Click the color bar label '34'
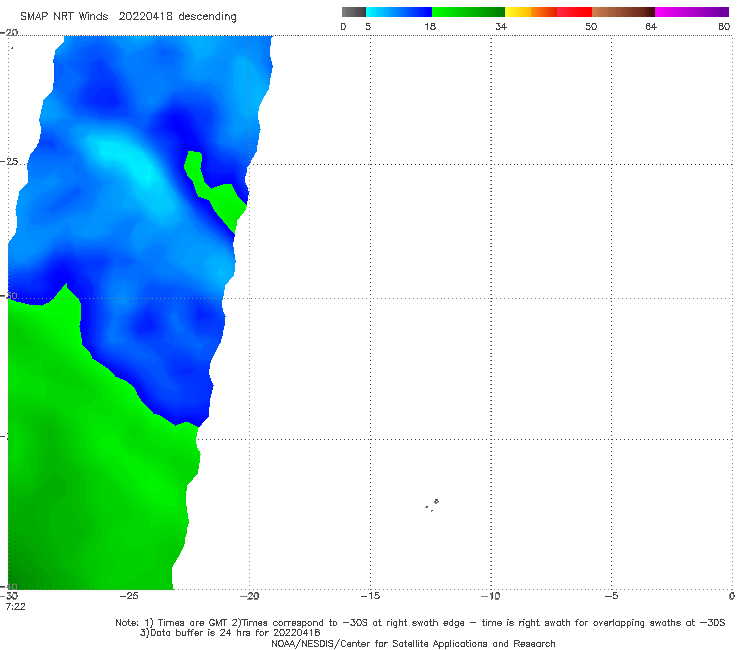740x650 pixels. click(501, 26)
